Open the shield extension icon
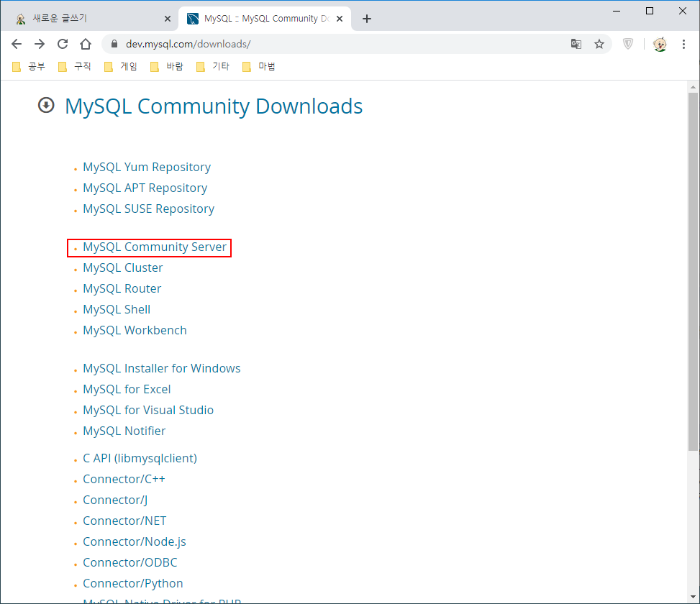Screen dimensions: 700x604 (x=628, y=44)
